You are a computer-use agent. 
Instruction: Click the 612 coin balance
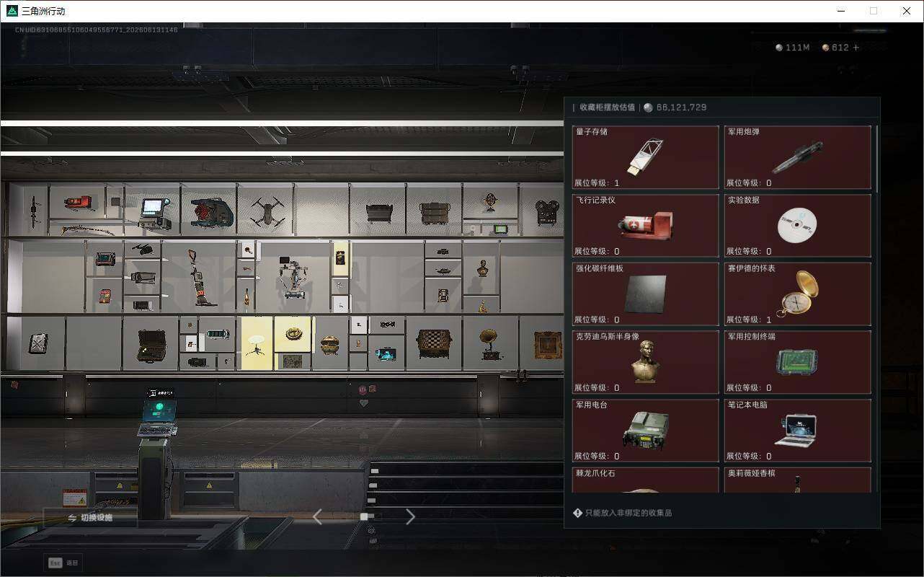(835, 48)
